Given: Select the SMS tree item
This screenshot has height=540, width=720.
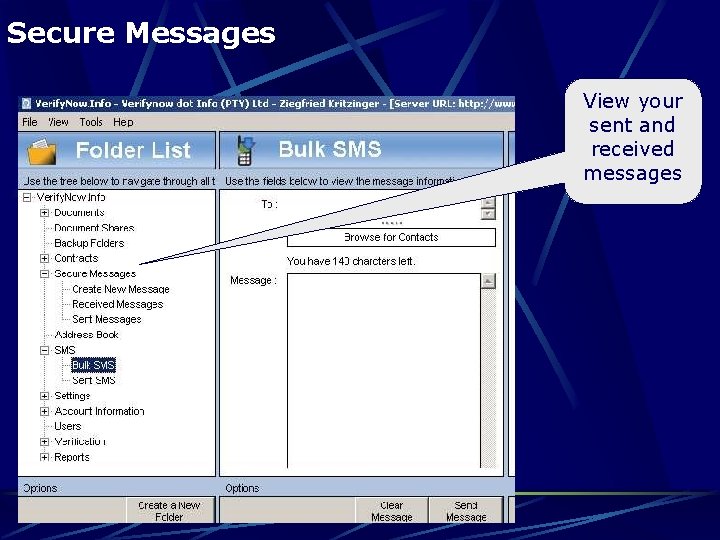Looking at the screenshot, I should point(65,350).
